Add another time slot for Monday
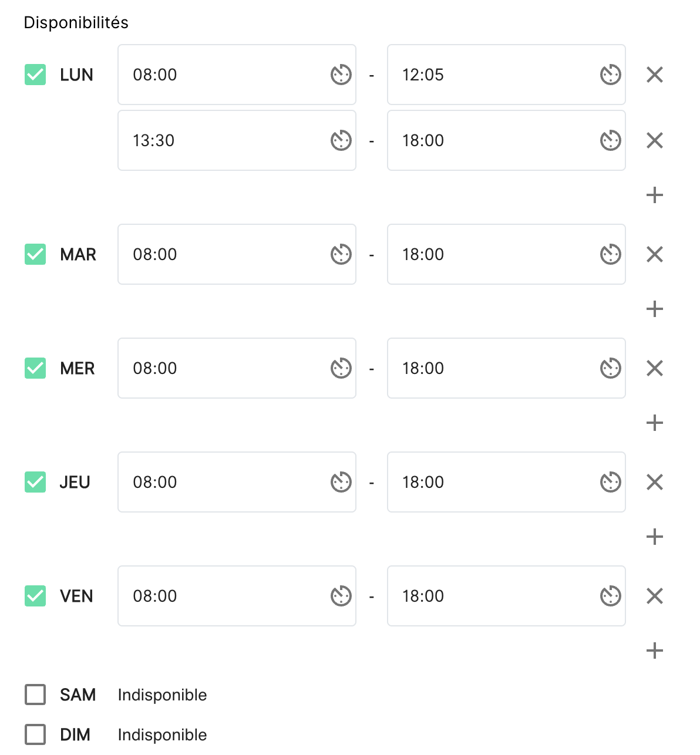Image resolution: width=700 pixels, height=755 pixels. click(654, 195)
